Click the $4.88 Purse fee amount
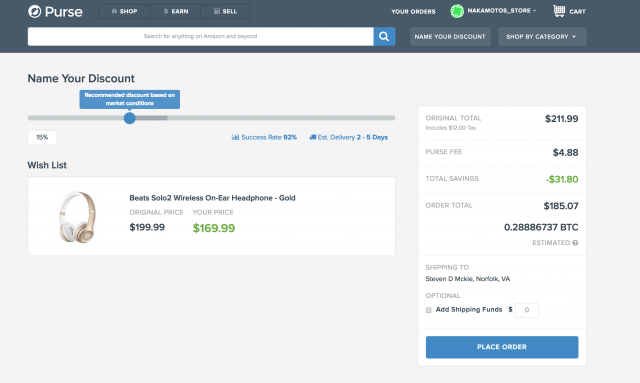The width and height of the screenshot is (640, 383). coord(565,153)
